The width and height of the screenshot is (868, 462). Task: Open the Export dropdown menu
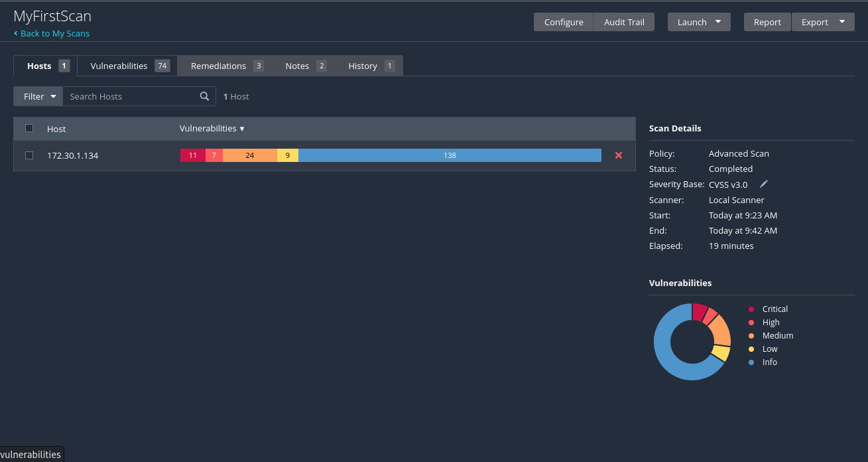click(823, 22)
